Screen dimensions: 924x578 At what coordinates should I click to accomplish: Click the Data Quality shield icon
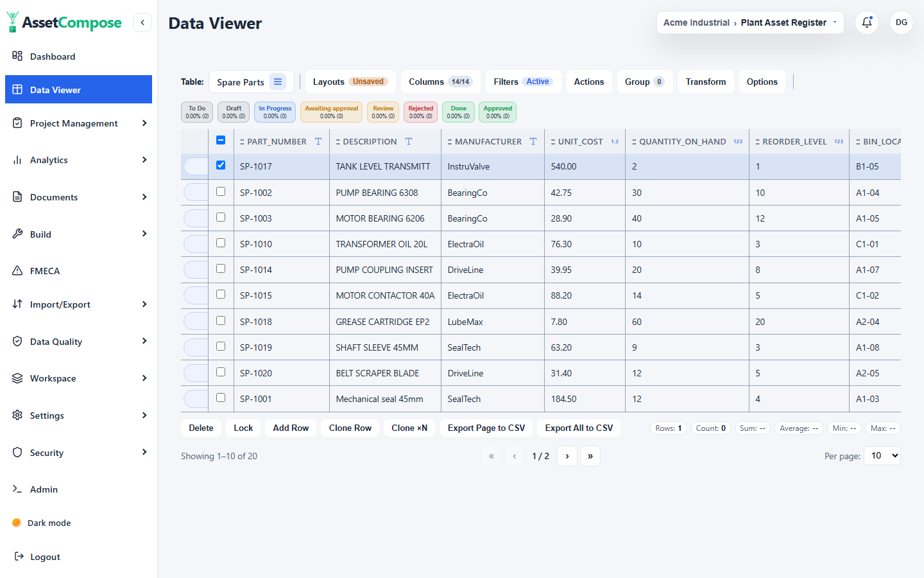point(17,341)
